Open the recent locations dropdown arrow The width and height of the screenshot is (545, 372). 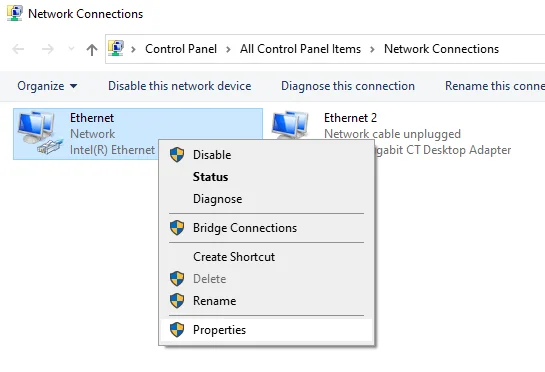pos(71,49)
